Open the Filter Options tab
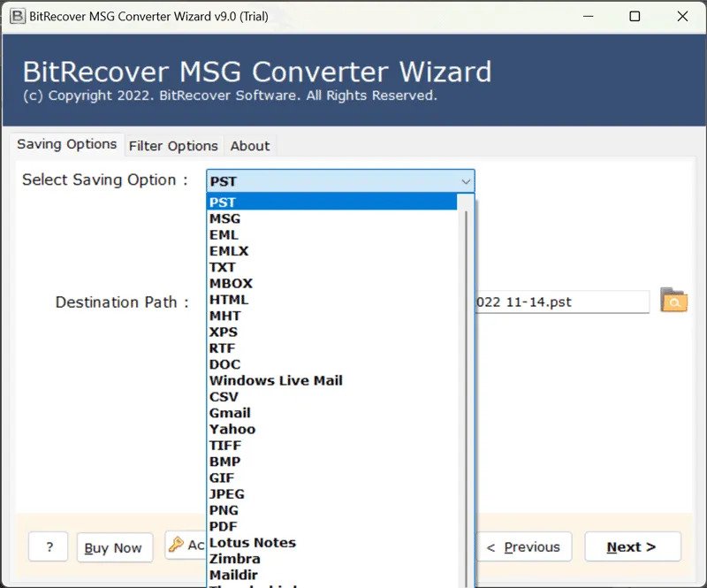This screenshot has height=588, width=707. (x=173, y=146)
